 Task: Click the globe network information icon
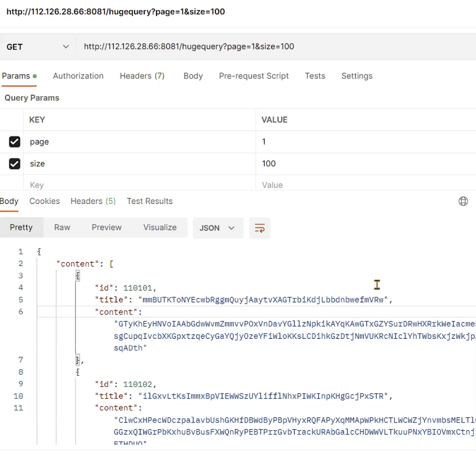(x=463, y=201)
